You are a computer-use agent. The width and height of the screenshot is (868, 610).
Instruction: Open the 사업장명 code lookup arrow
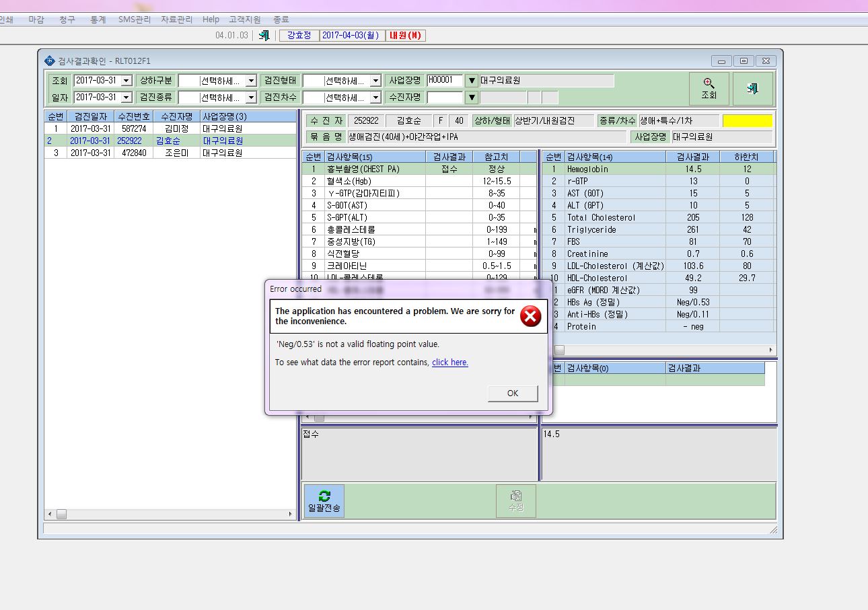(472, 81)
